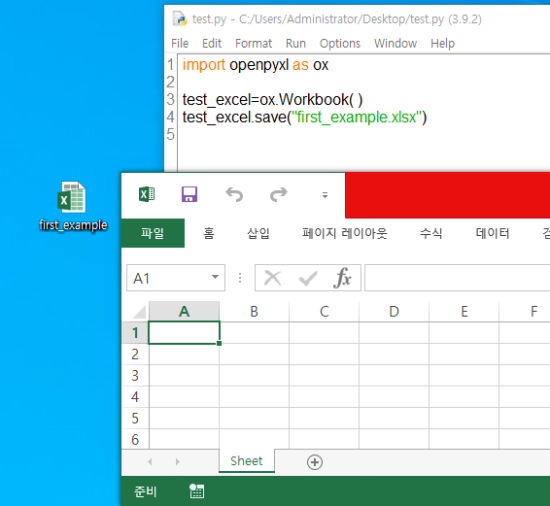Redo the last action in Excel
550x506 pixels.
click(279, 194)
